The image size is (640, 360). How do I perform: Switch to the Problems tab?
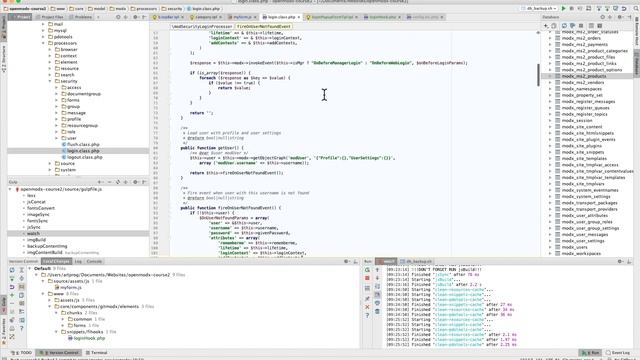tap(80, 17)
